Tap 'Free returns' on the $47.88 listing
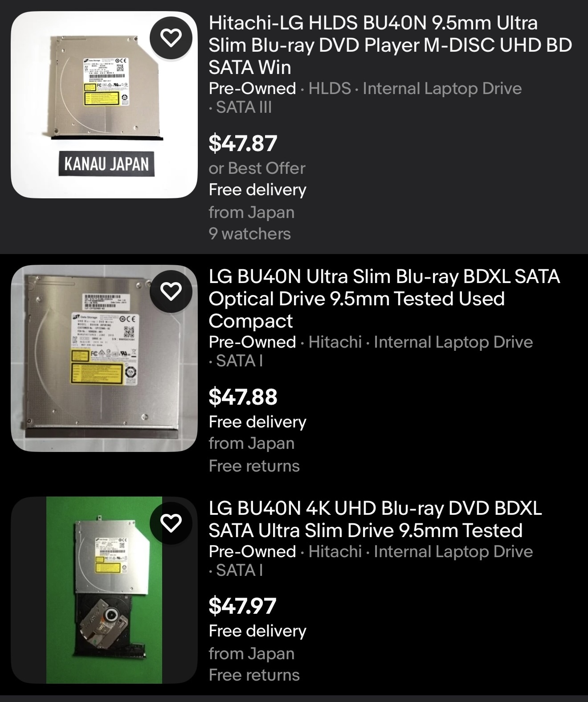The width and height of the screenshot is (588, 702). [x=254, y=466]
